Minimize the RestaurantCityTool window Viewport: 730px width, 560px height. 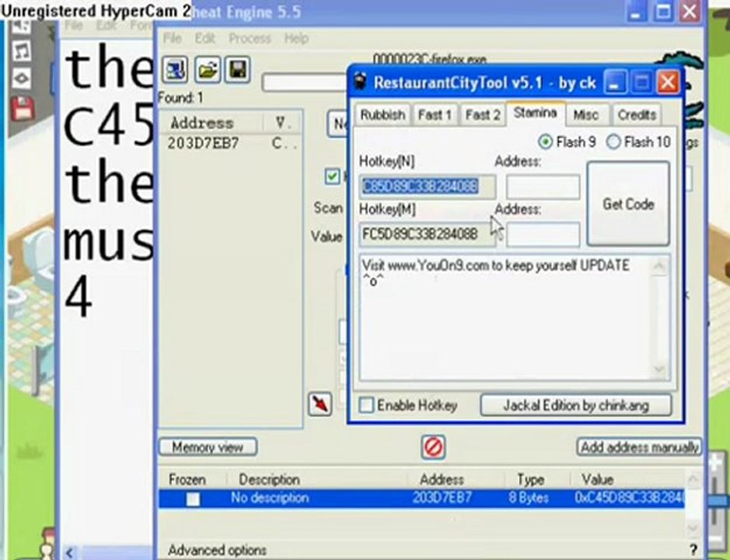(614, 83)
